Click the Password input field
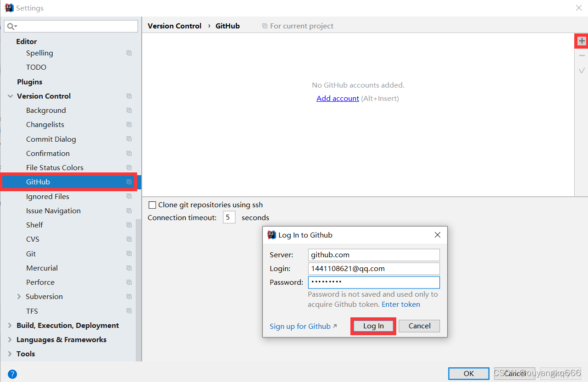The height and width of the screenshot is (382, 588). 374,282
